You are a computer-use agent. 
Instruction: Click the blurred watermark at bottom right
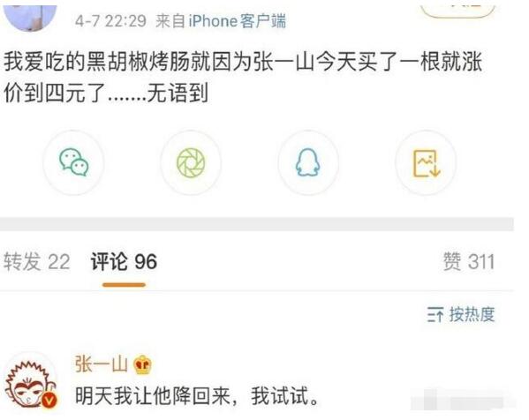click(462, 400)
